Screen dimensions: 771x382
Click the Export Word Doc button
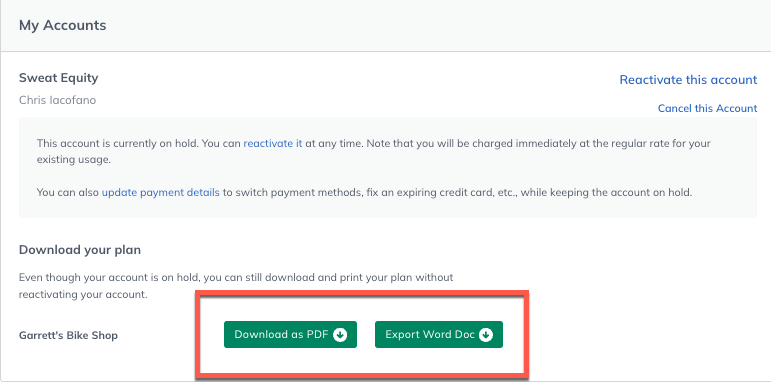click(439, 335)
